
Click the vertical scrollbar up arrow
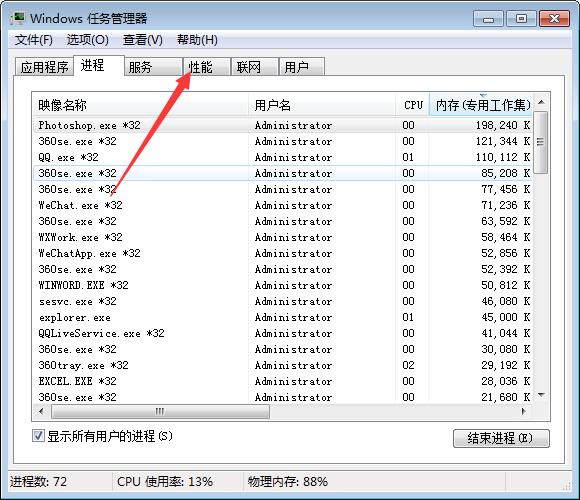coord(541,102)
